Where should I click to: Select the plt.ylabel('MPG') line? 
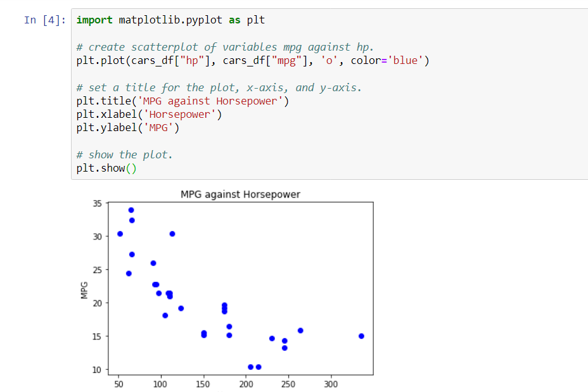click(x=127, y=127)
